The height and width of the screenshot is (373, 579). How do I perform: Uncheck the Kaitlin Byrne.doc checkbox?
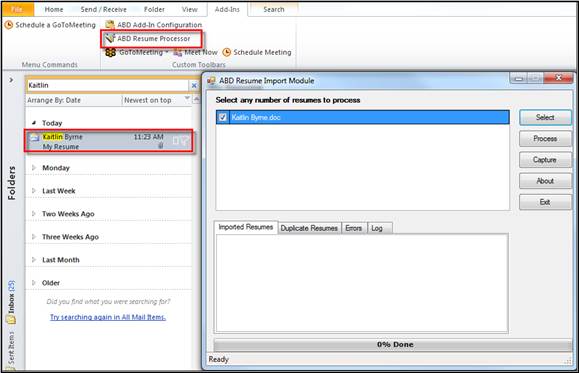coord(223,117)
